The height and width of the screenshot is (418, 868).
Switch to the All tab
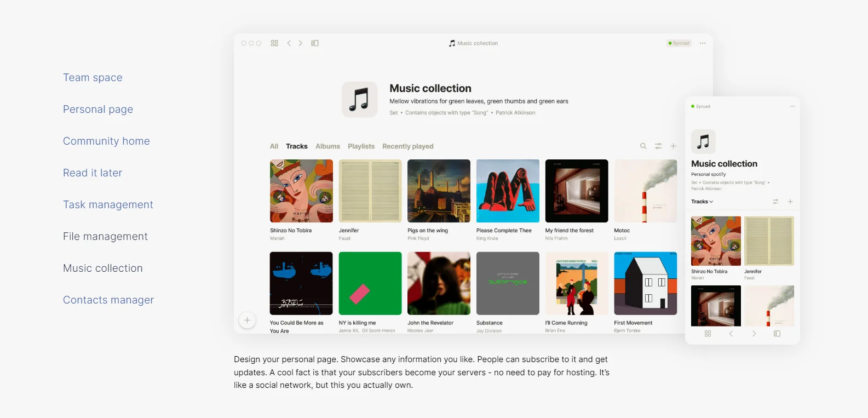click(274, 146)
